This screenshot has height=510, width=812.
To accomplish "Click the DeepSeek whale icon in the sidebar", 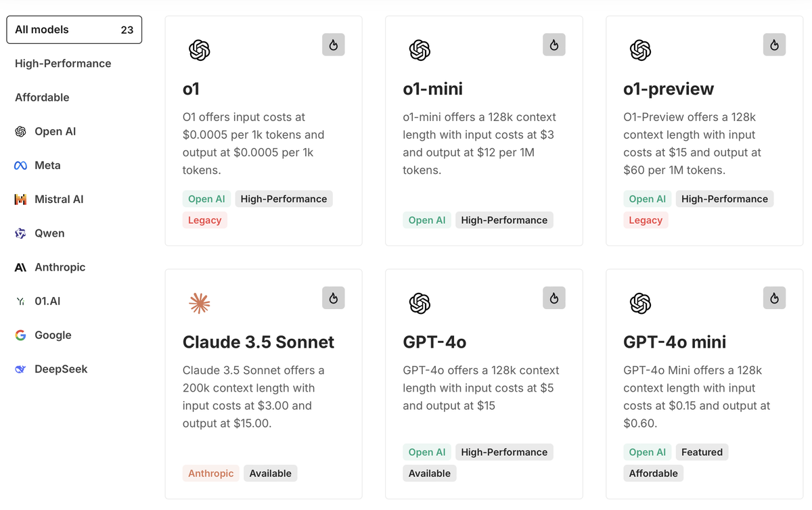I will (20, 369).
